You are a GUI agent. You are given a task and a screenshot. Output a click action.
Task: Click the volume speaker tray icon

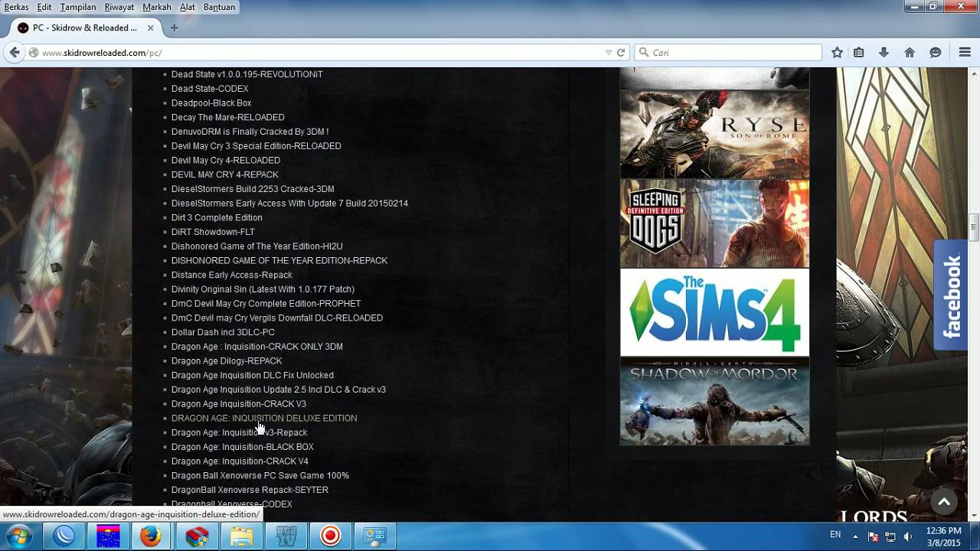908,536
